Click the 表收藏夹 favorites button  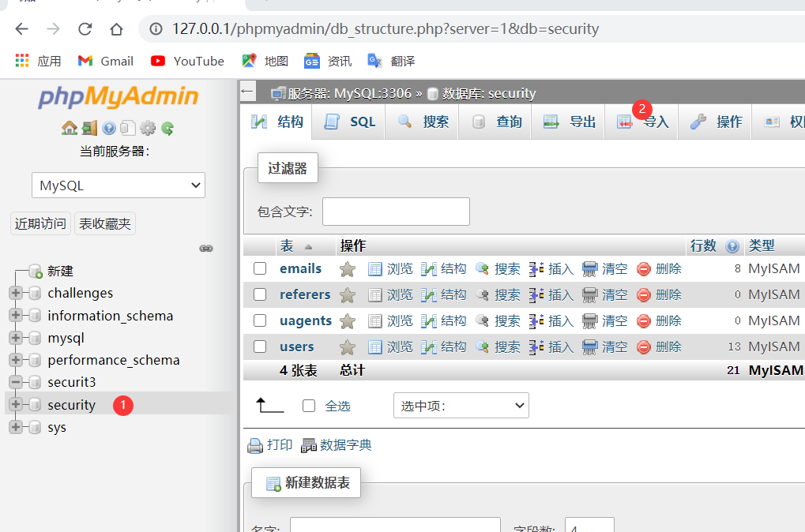105,223
